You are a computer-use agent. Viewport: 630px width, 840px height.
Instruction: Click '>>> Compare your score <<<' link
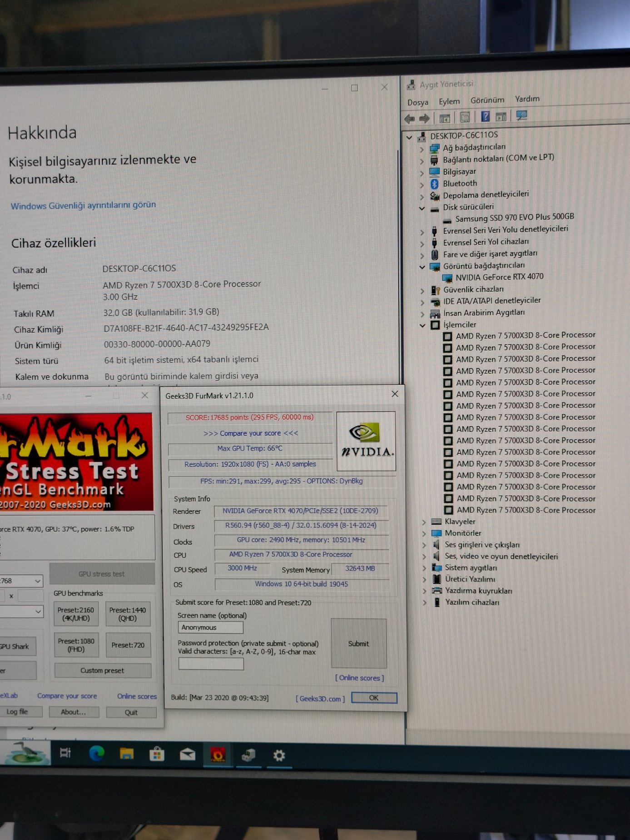coord(251,433)
